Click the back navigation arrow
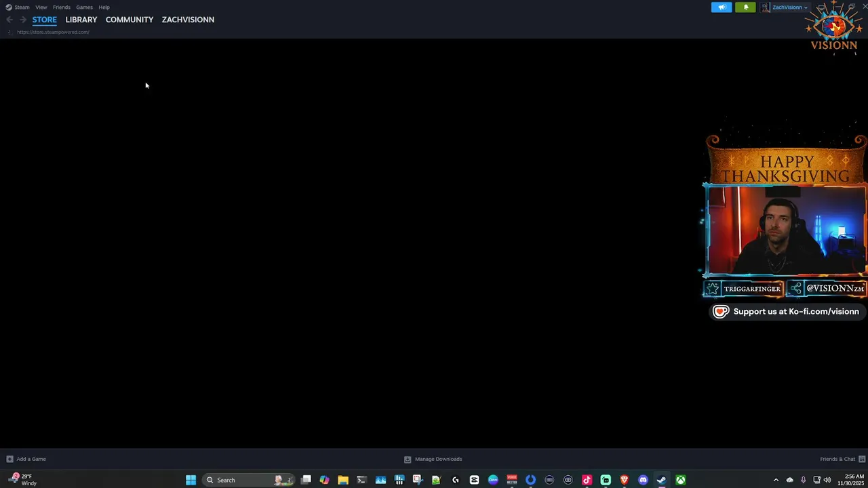Image resolution: width=868 pixels, height=488 pixels. 9,20
